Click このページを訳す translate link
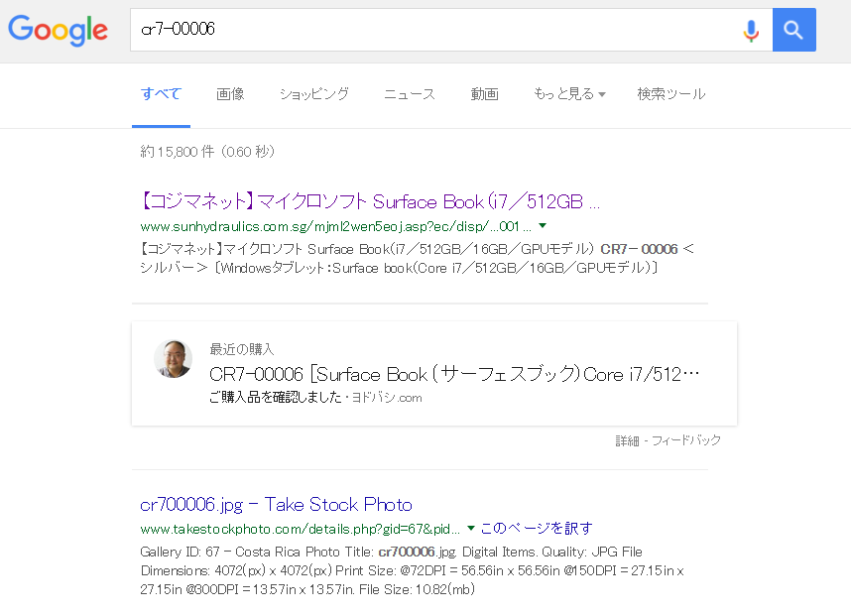851x616 pixels. (537, 528)
